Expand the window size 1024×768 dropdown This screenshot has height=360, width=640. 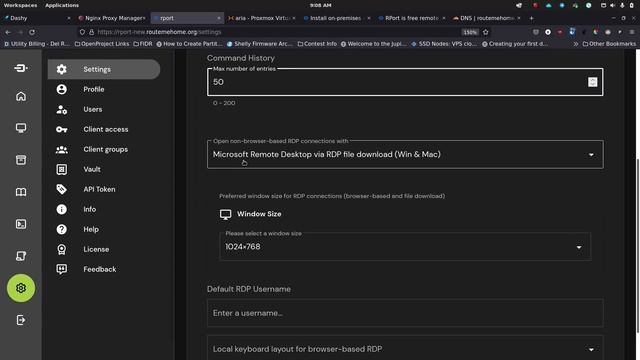pos(405,247)
